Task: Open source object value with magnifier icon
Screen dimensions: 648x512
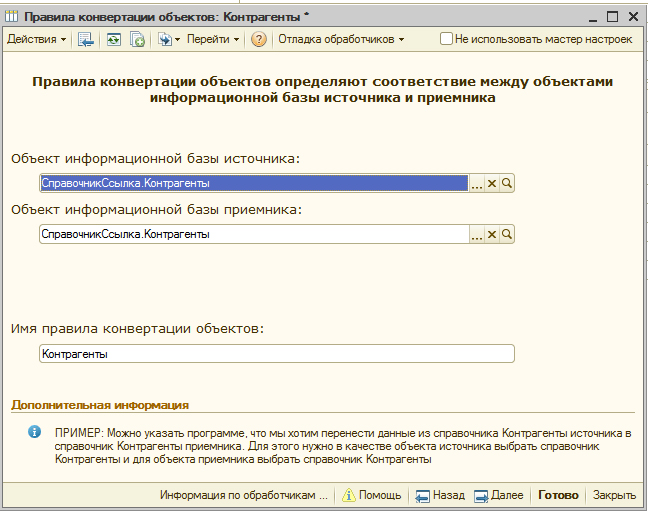Action: coord(507,184)
